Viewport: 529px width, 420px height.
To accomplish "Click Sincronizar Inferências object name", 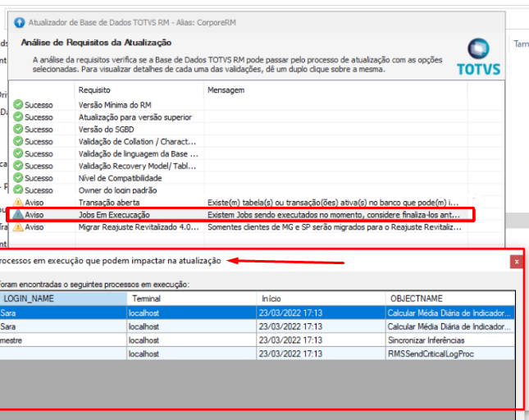I will pyautogui.click(x=426, y=340).
